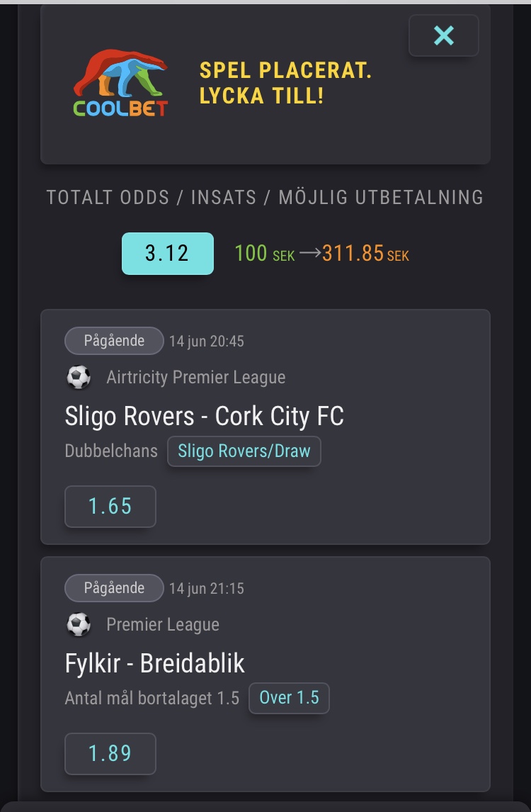Select the 1.65 odds button
The width and height of the screenshot is (531, 812).
click(110, 507)
